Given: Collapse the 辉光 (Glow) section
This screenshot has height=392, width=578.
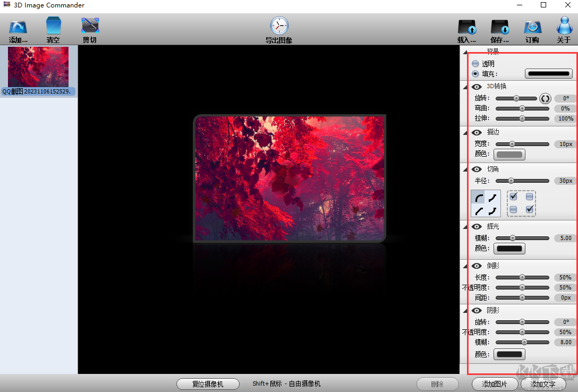Looking at the screenshot, I should tap(465, 226).
